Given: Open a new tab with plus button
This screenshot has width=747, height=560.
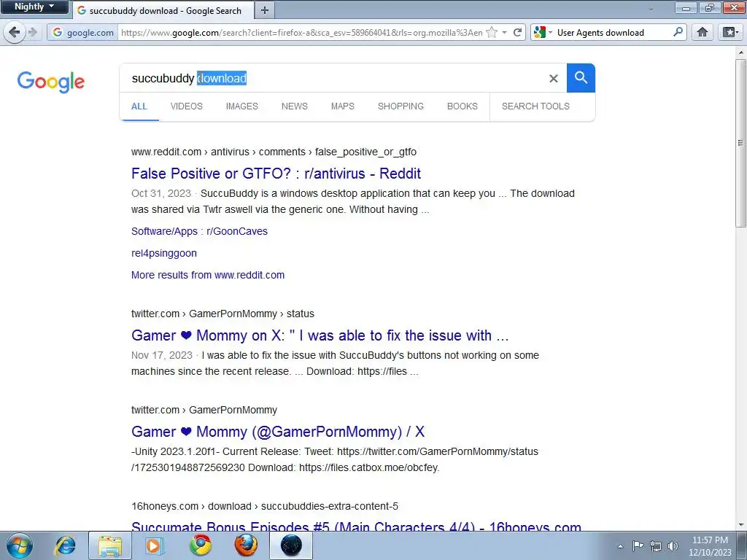Looking at the screenshot, I should pos(264,10).
